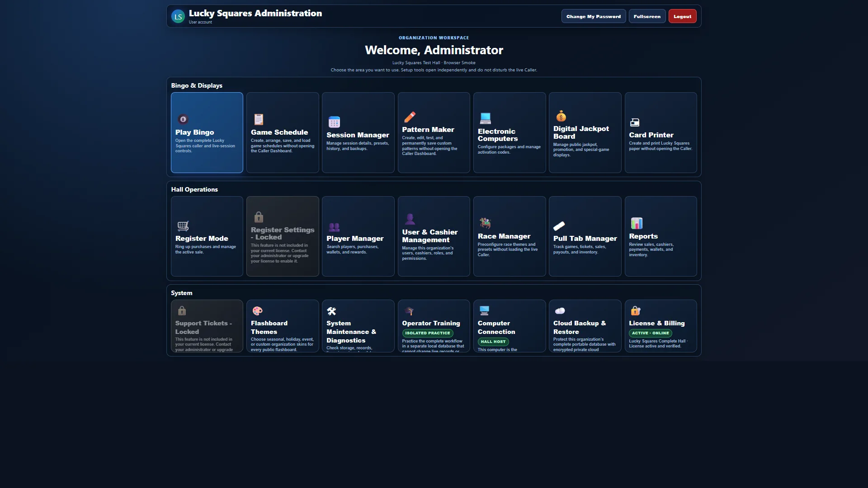This screenshot has height=488, width=868.
Task: Click the HALL HOST badge
Action: 493,342
